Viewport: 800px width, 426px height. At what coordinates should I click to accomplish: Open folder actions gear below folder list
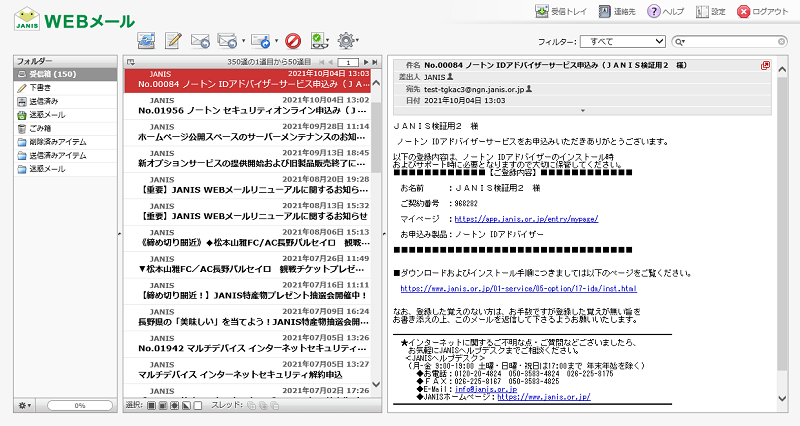pos(24,406)
